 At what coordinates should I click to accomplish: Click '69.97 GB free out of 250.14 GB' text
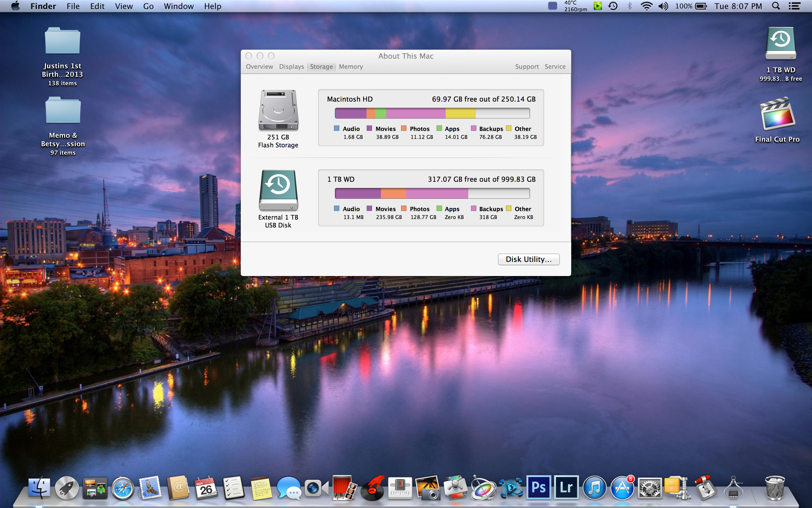(x=484, y=99)
